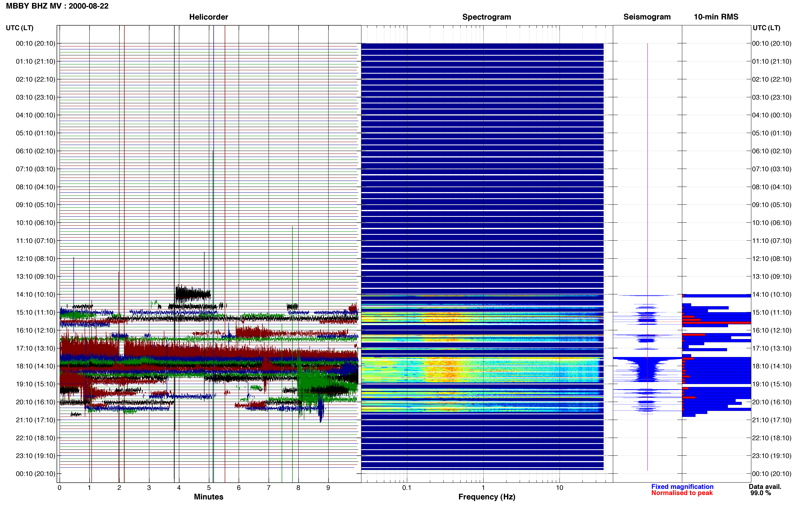The height and width of the screenshot is (508, 812).
Task: Click right time label 19:10 (15:10)
Action: click(772, 384)
